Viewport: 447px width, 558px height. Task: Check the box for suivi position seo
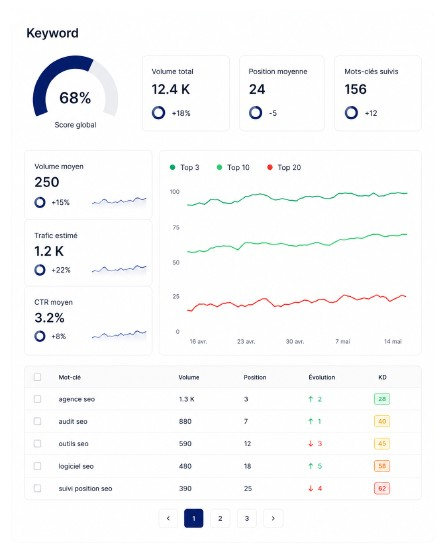point(37,488)
